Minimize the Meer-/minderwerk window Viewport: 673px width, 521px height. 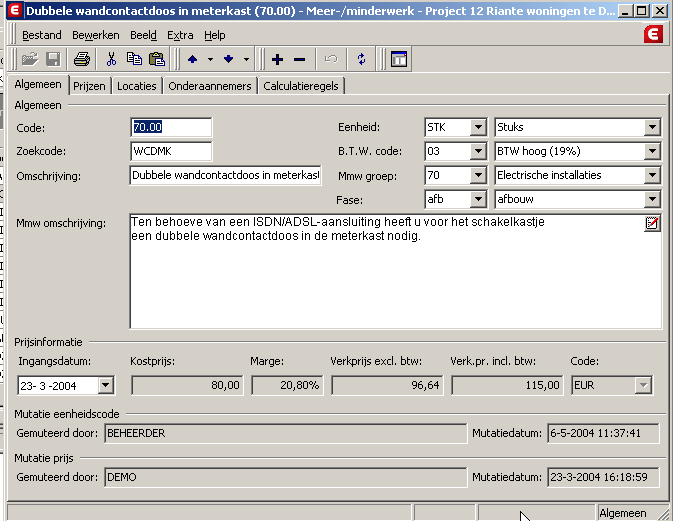pyautogui.click(x=625, y=11)
